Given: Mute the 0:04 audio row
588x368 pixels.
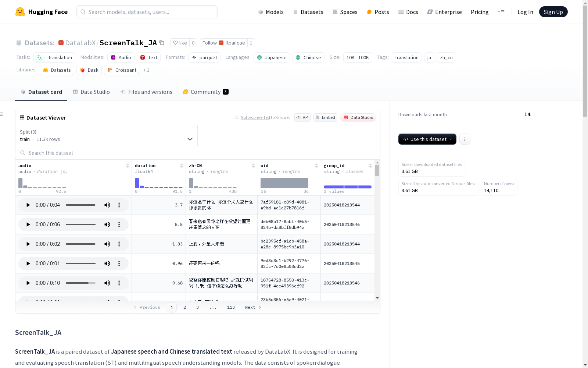Looking at the screenshot, I should coord(107,205).
